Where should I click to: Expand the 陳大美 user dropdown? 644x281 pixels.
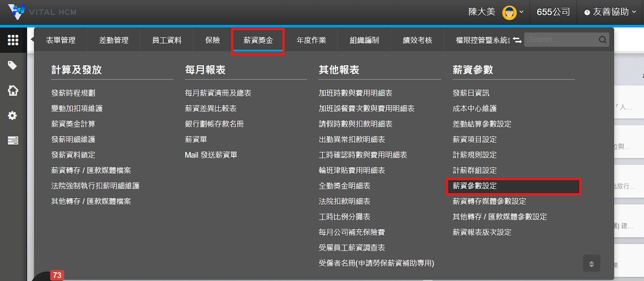pos(522,12)
